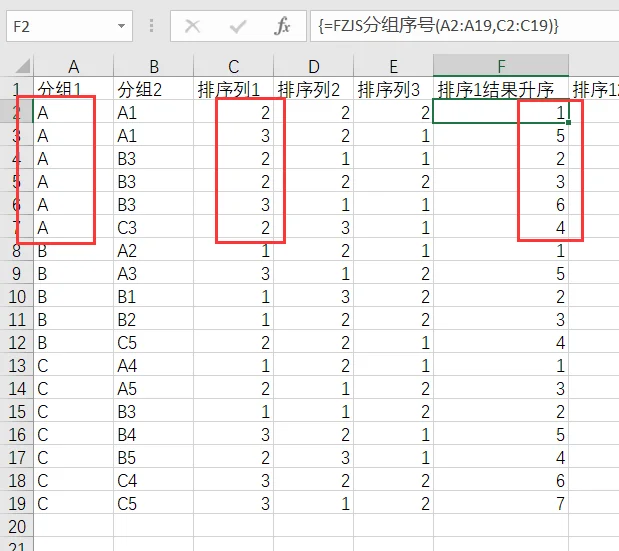Image resolution: width=619 pixels, height=551 pixels.
Task: Click cell '排序列1' header
Action: point(234,88)
